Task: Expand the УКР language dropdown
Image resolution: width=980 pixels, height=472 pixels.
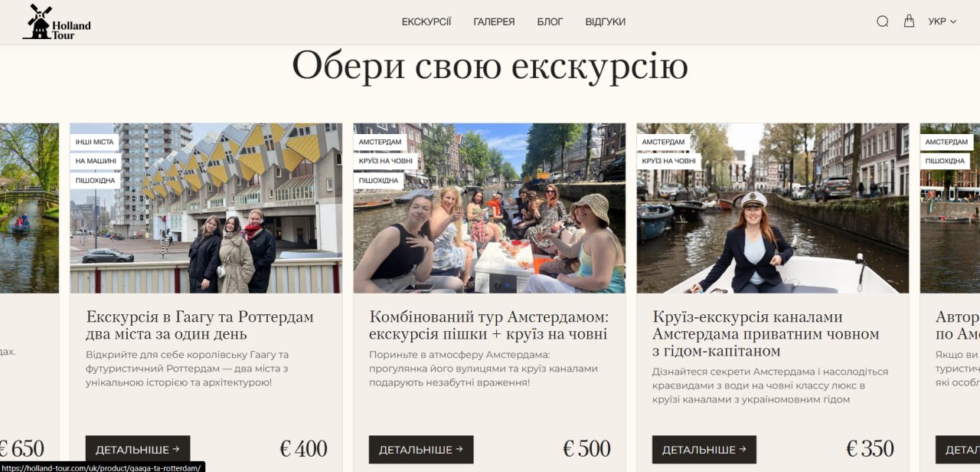Action: 942,21
